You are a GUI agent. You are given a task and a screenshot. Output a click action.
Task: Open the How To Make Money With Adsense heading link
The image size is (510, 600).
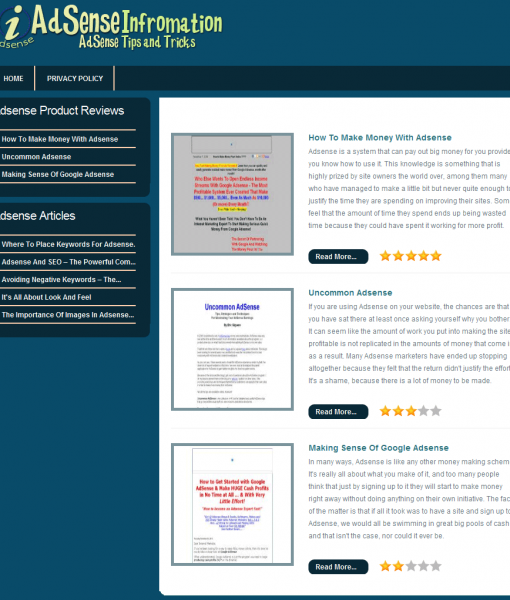coord(380,138)
